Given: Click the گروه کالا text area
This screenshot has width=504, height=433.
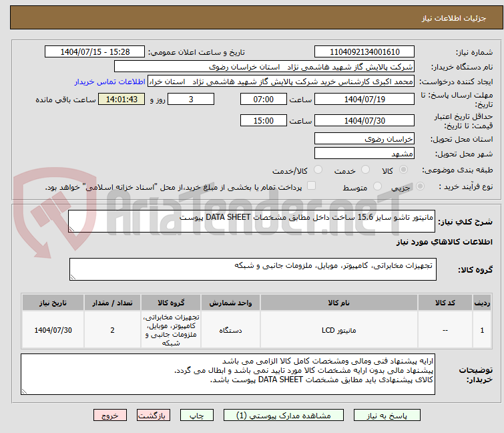Looking at the screenshot, I should tap(252, 269).
